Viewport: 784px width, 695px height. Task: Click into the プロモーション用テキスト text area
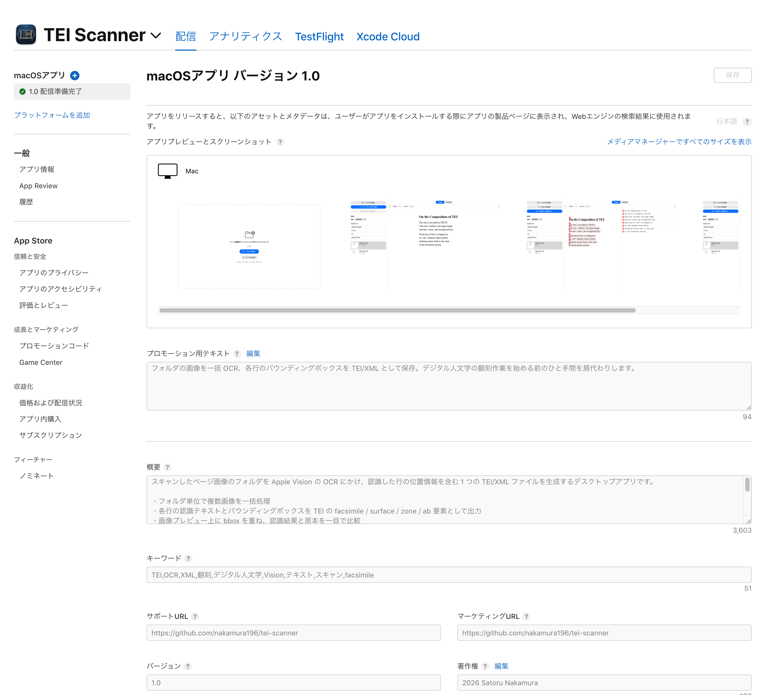[449, 386]
